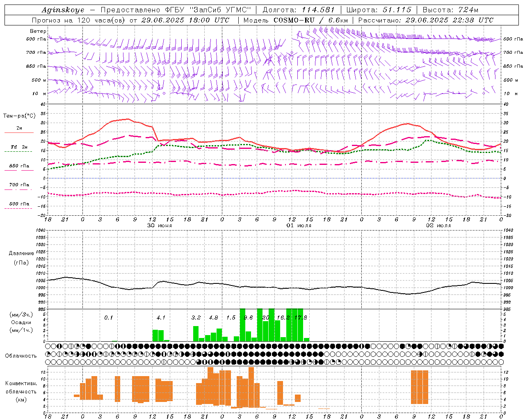Click the 16.2 precipitation total value
The height and width of the screenshot is (420, 525).
(283, 318)
